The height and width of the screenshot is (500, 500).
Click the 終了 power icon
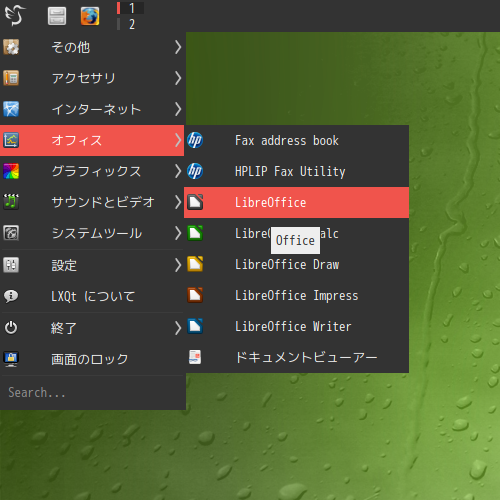(x=11, y=328)
